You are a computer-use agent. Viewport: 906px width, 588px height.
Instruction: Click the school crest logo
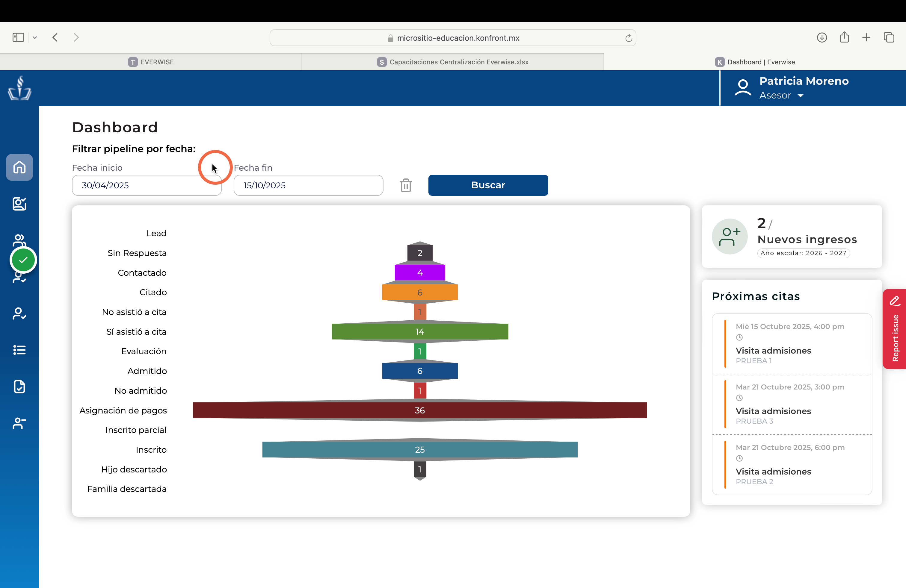click(x=19, y=88)
